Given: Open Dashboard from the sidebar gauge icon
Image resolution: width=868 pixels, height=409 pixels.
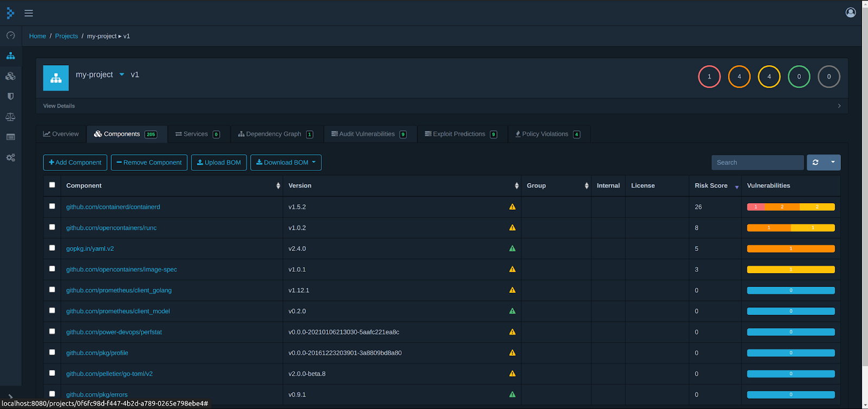Looking at the screenshot, I should click(x=10, y=35).
